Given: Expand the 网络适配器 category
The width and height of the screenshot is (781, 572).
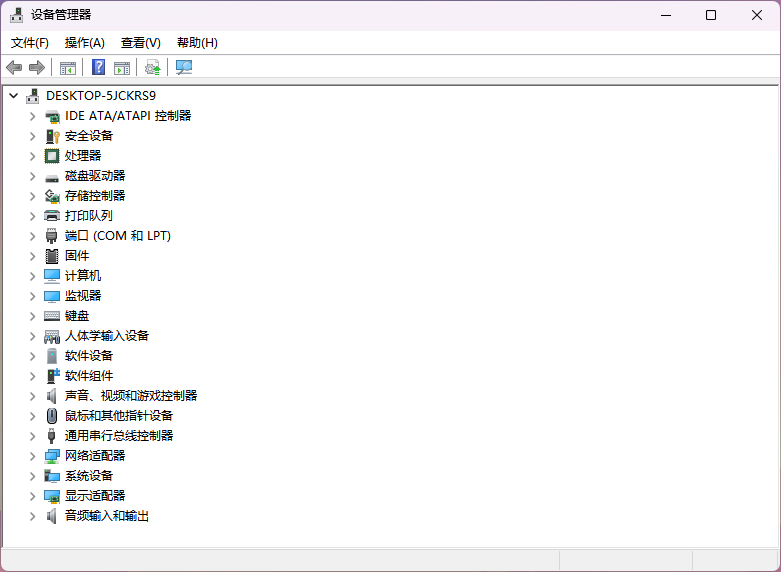Looking at the screenshot, I should point(32,456).
